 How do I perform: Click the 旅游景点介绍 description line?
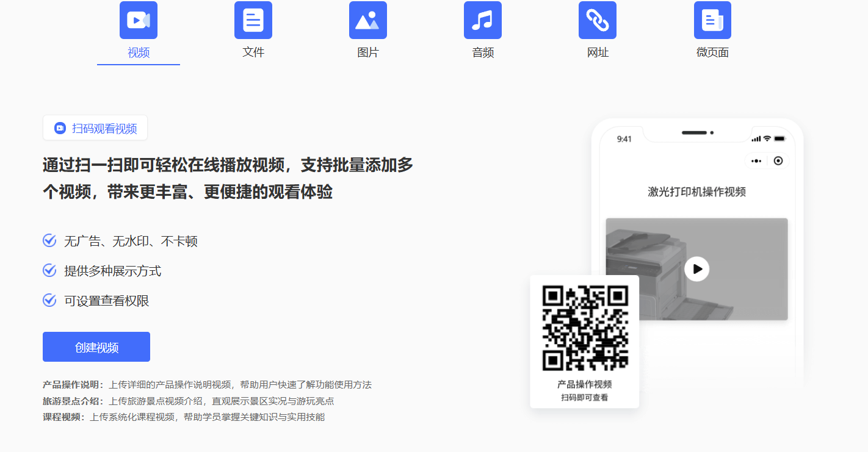click(x=188, y=401)
